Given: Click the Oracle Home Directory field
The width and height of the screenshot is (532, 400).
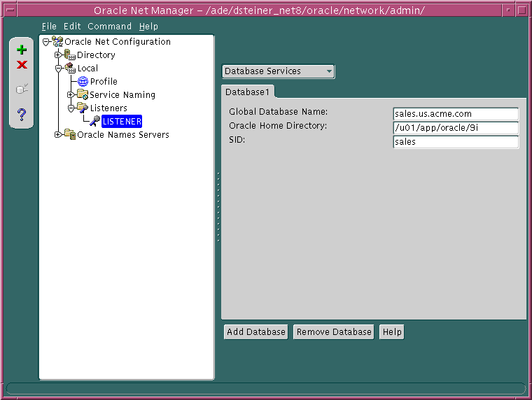Looking at the screenshot, I should (x=456, y=128).
